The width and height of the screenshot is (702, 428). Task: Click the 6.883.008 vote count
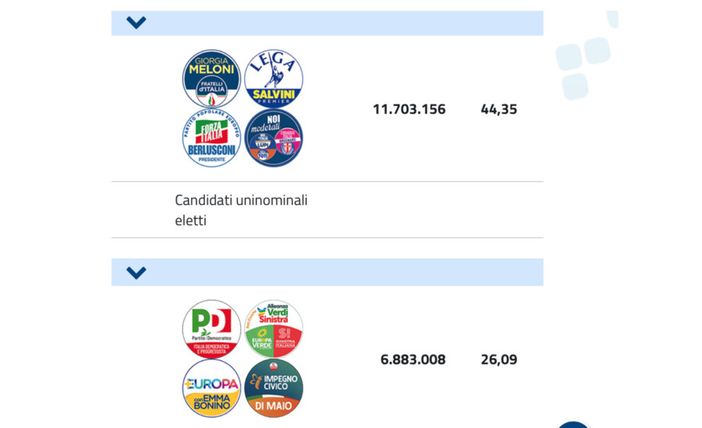coord(413,359)
